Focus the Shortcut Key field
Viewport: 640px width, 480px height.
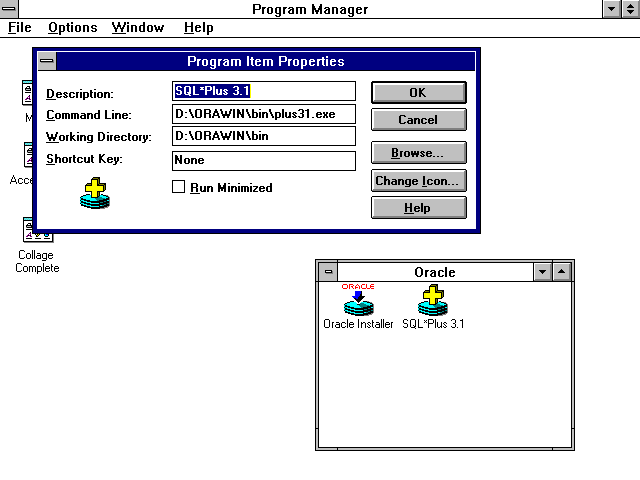[262, 160]
